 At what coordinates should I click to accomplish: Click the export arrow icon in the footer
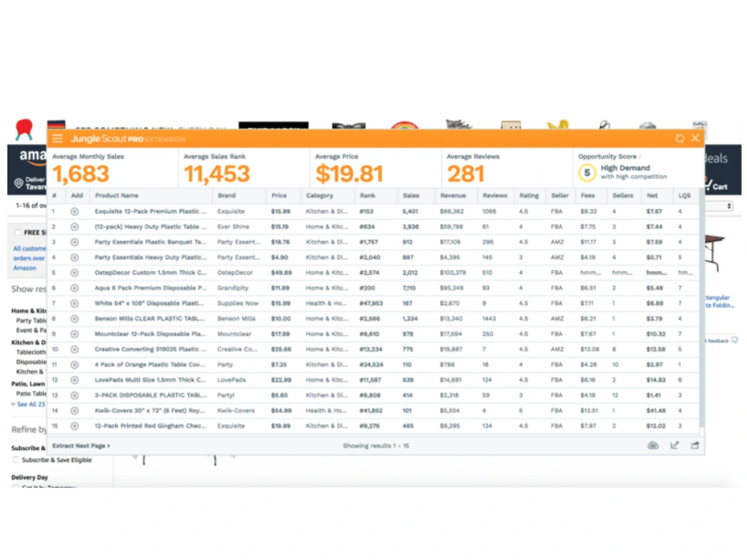point(675,446)
